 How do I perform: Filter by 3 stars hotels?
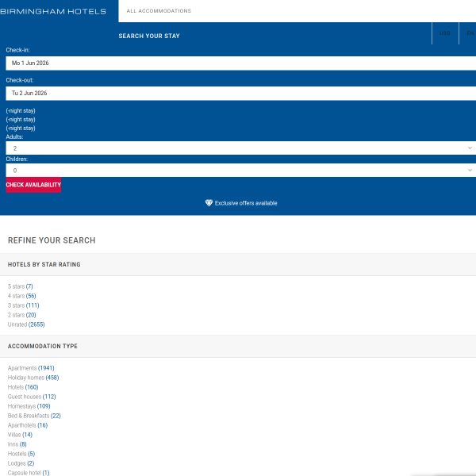23,305
